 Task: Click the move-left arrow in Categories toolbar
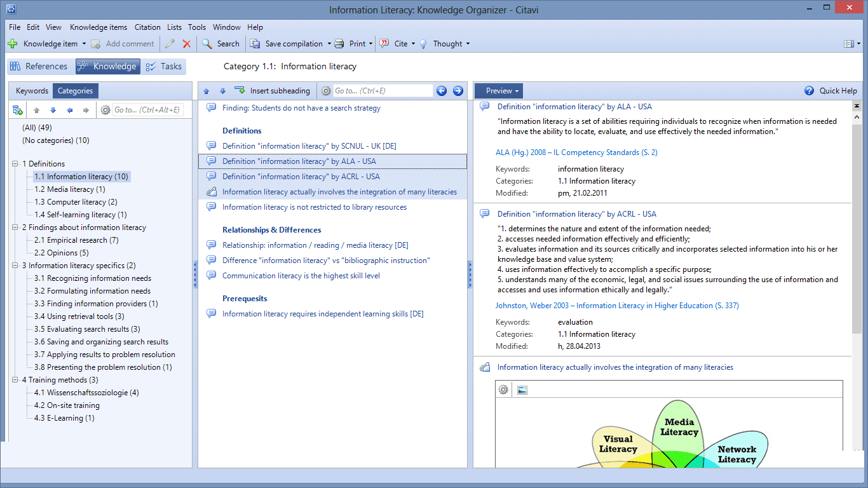pyautogui.click(x=69, y=110)
